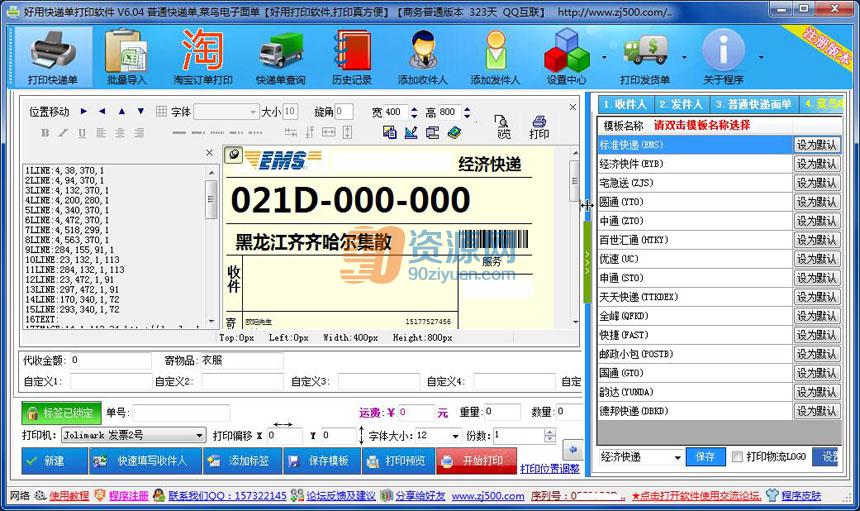Click the grid icon beside 字体
The image size is (860, 511).
(x=161, y=111)
